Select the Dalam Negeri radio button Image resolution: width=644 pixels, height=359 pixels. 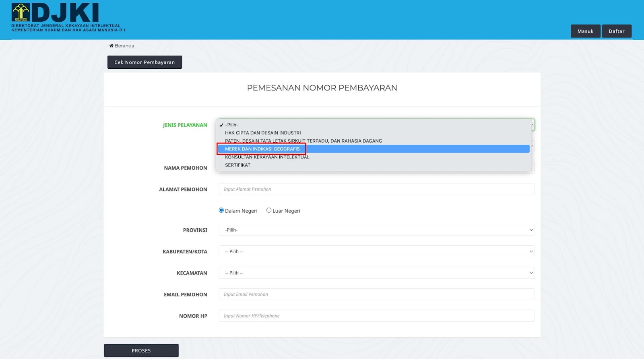[221, 210]
